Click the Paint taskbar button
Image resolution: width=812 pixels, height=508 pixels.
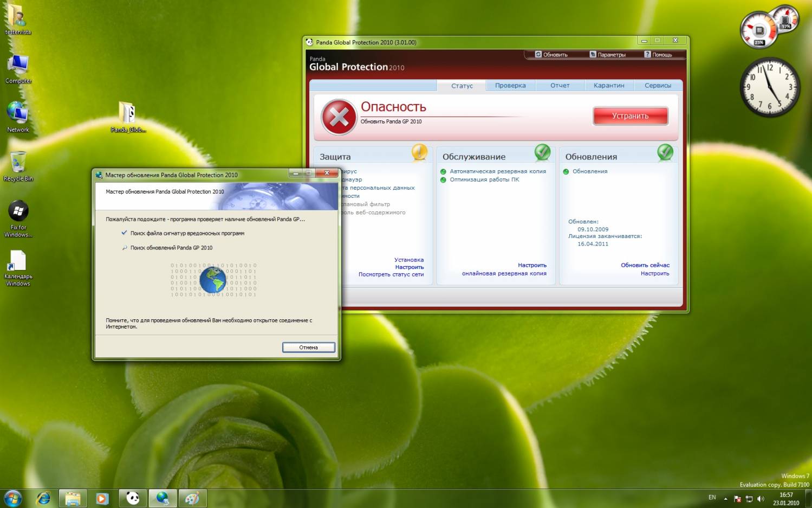point(192,498)
